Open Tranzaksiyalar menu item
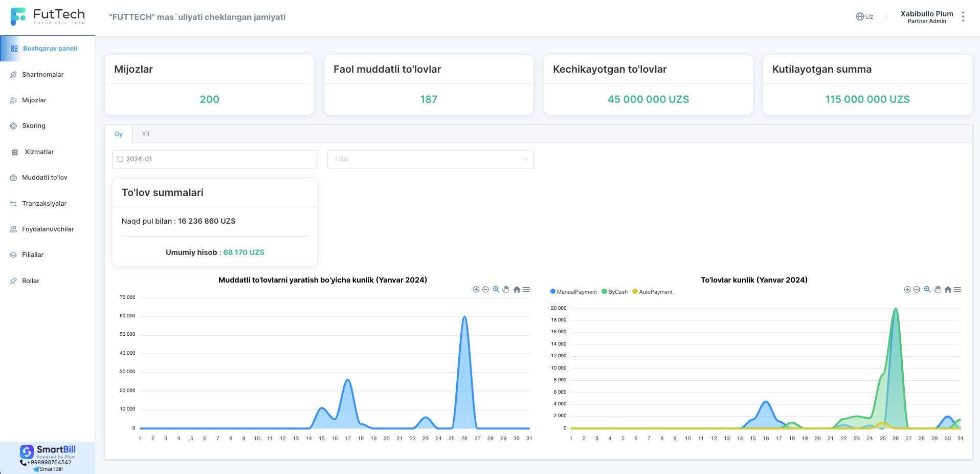The image size is (980, 474). click(48, 204)
